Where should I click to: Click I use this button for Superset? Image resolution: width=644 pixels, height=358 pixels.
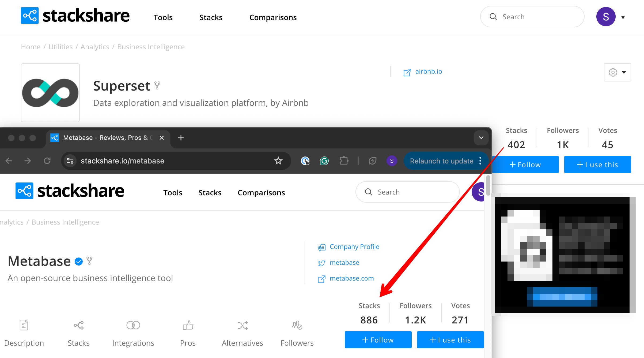pos(597,165)
